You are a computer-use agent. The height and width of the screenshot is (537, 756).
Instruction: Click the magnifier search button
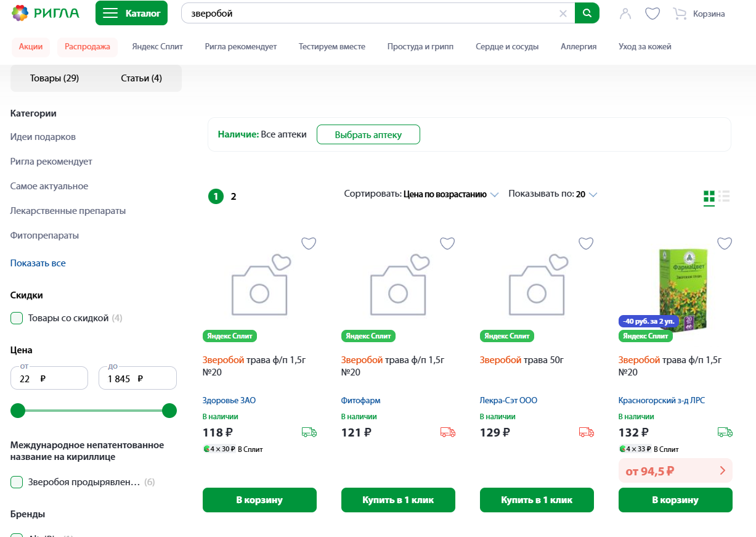point(587,13)
